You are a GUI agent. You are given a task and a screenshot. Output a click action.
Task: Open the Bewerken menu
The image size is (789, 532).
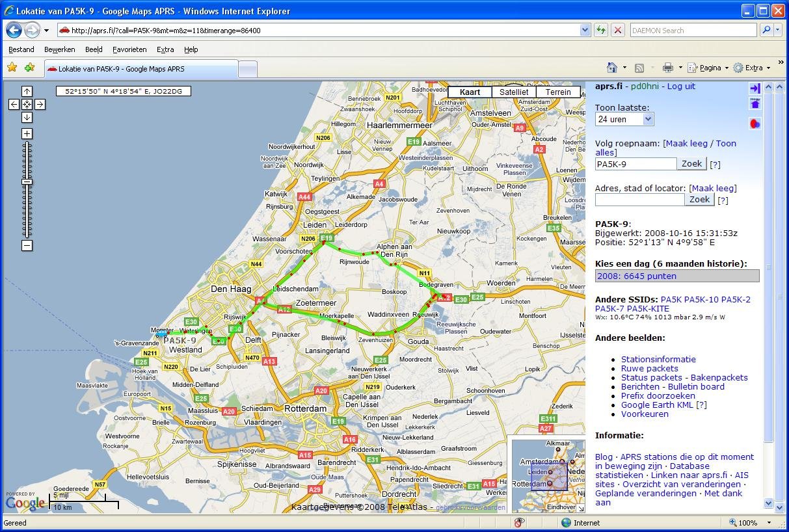[x=59, y=49]
